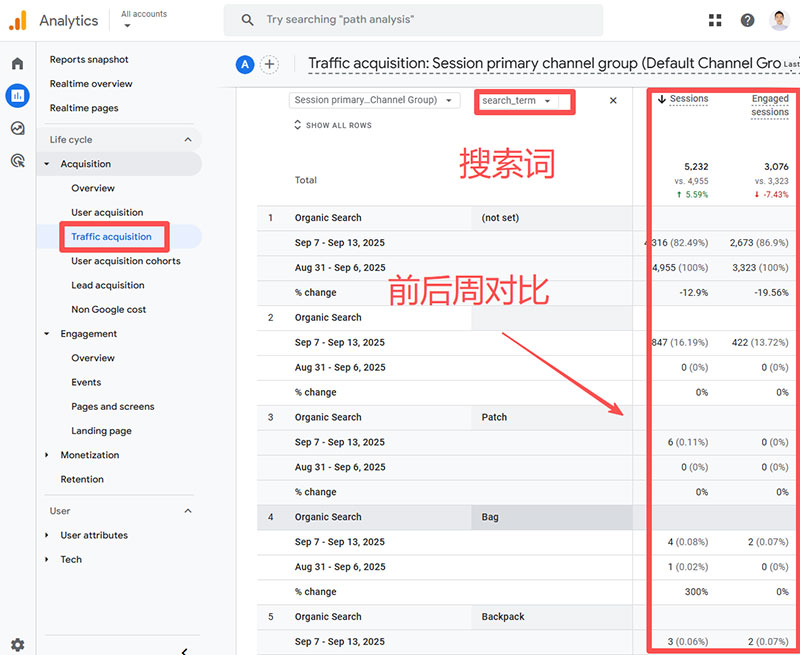Open the Landing page report
800x655 pixels.
tap(101, 431)
